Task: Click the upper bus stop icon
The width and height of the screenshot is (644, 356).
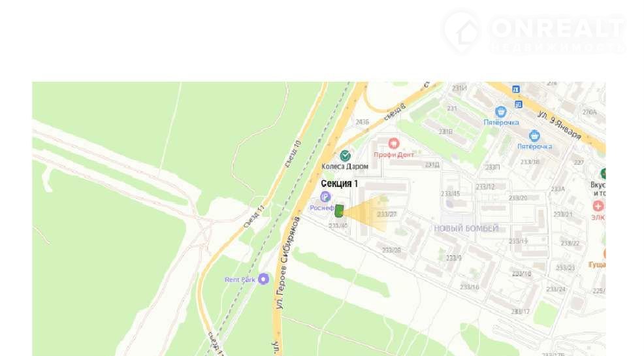Action: (516, 89)
